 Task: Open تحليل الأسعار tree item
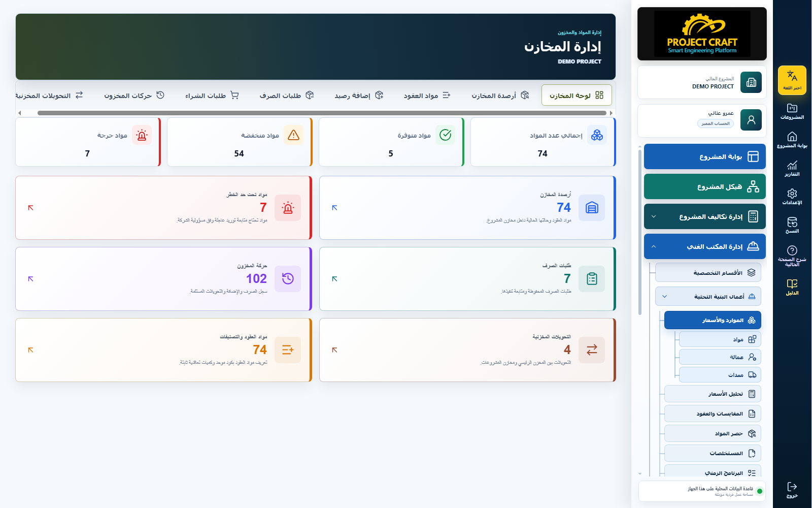(713, 394)
